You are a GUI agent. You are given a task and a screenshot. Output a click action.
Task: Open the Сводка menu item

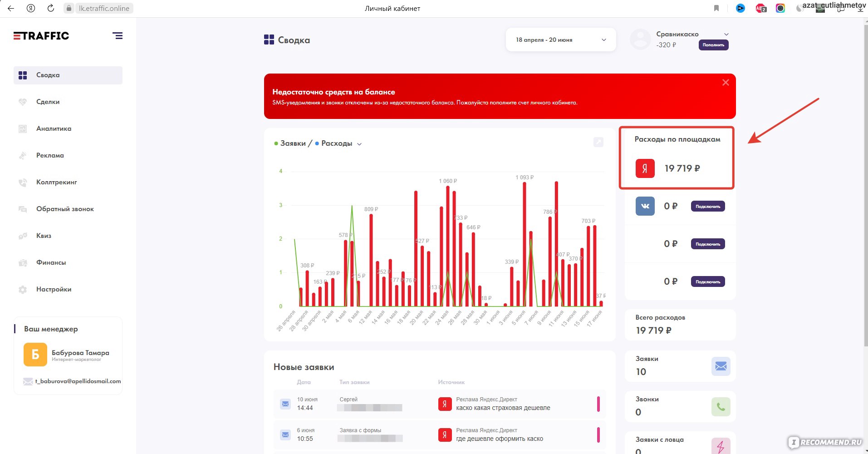(x=68, y=75)
